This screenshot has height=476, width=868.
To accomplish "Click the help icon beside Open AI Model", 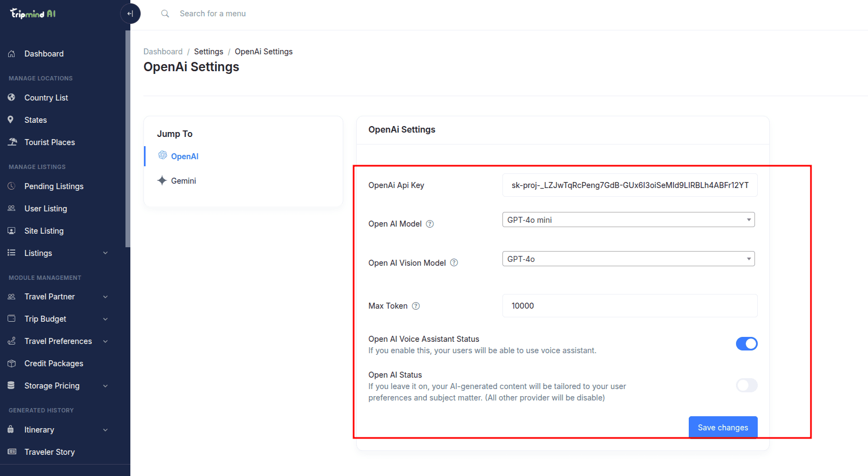I will [x=430, y=224].
